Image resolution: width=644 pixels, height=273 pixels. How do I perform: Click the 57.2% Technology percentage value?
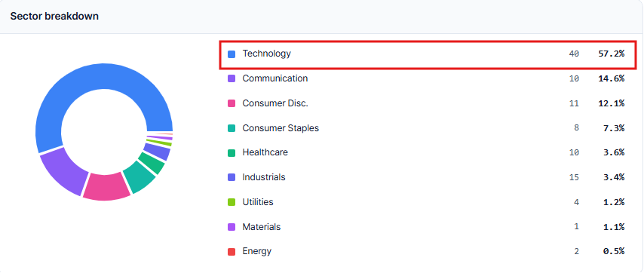click(611, 54)
